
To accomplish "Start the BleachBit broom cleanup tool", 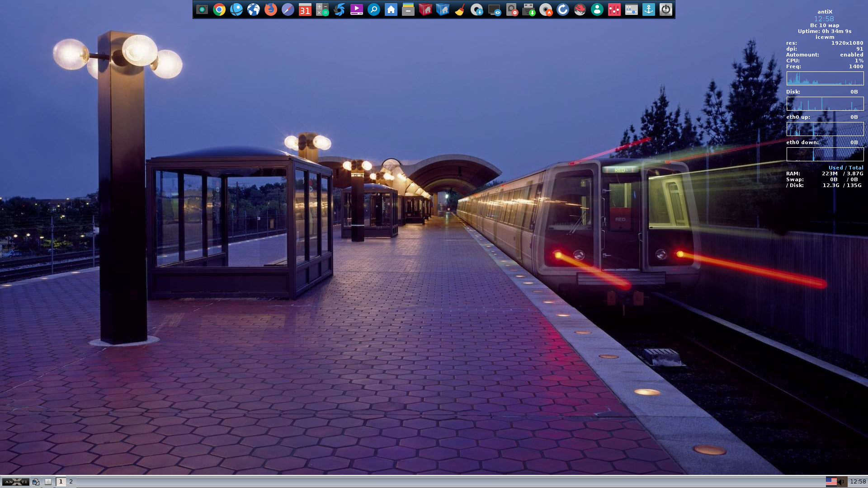I will [459, 9].
